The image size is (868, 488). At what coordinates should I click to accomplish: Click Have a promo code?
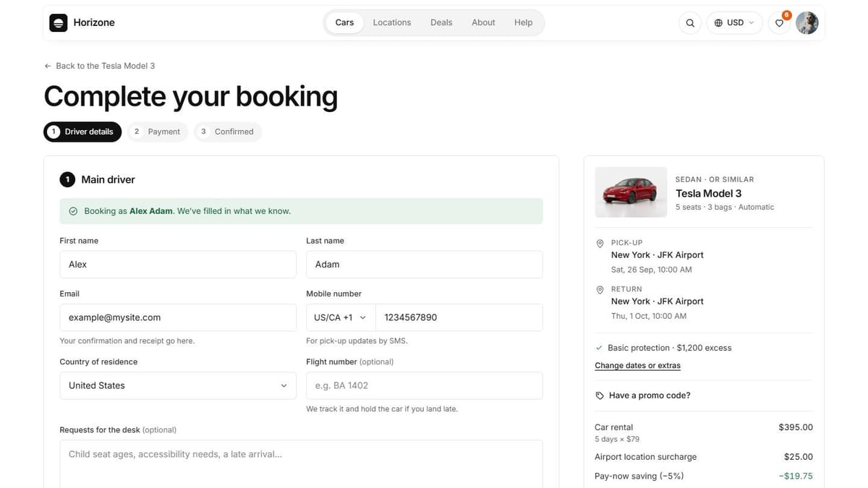click(x=650, y=395)
